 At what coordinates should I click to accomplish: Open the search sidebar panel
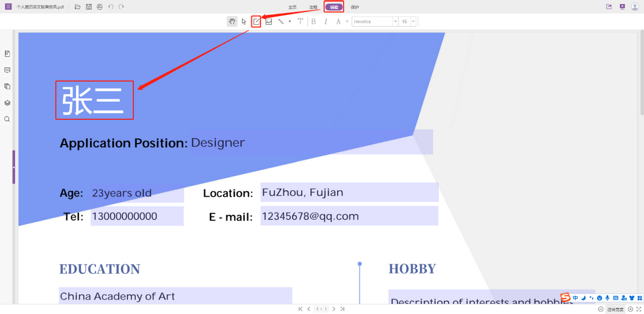[x=7, y=119]
